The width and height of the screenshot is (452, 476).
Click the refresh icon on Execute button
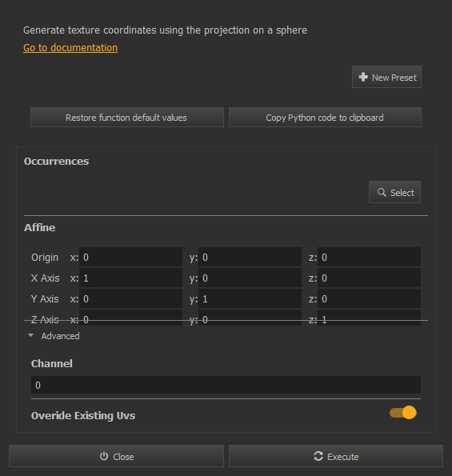[318, 456]
